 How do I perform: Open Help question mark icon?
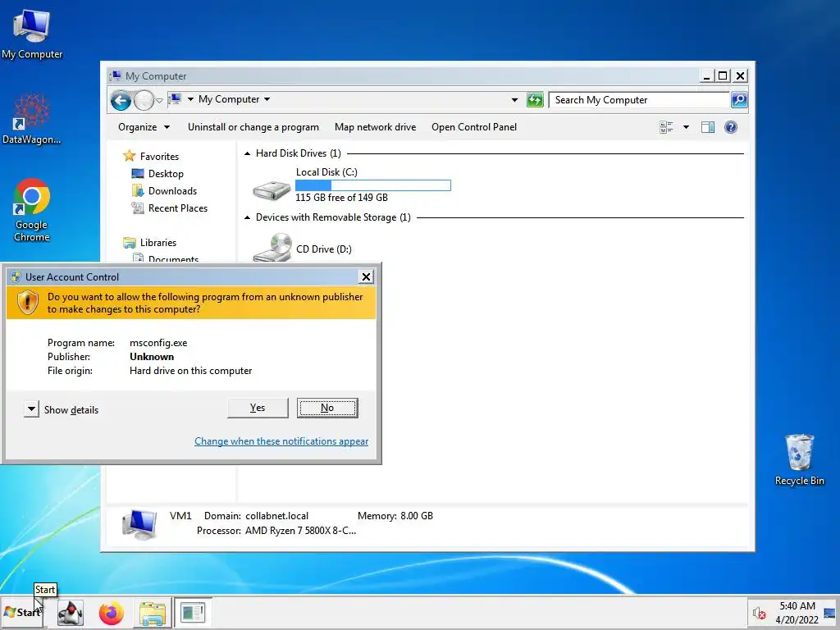731,127
